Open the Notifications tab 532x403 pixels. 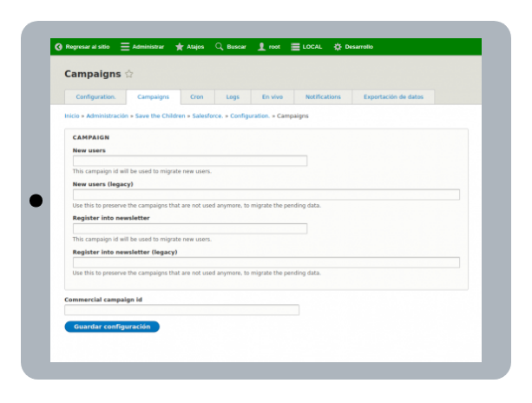click(x=323, y=97)
